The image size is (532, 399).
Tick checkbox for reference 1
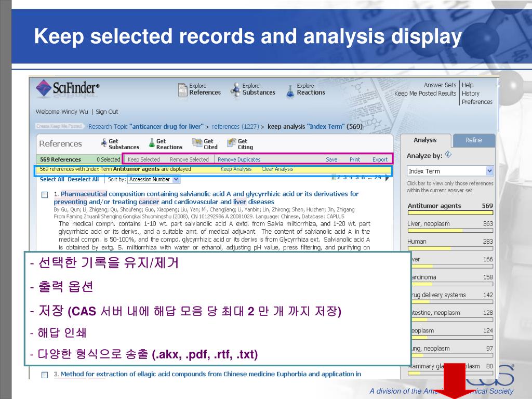pyautogui.click(x=45, y=195)
